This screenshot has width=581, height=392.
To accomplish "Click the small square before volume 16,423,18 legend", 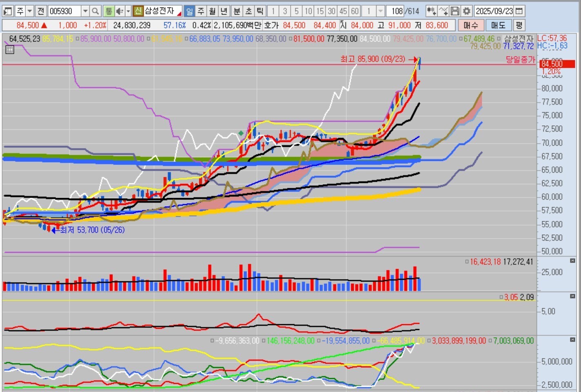I will 467,262.
